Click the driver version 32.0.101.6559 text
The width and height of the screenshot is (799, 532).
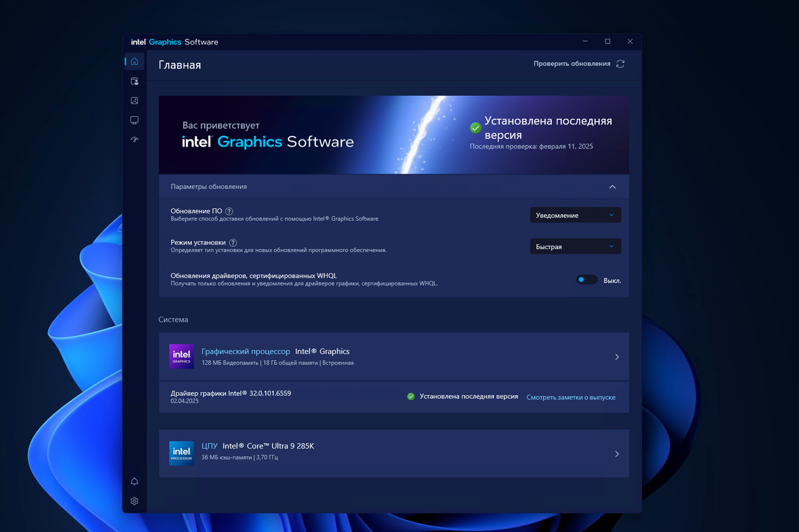270,394
